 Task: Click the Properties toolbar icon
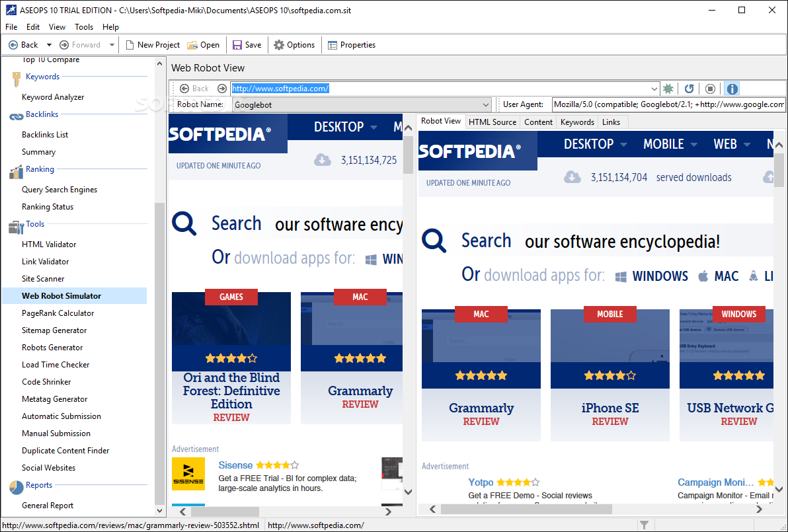point(332,45)
